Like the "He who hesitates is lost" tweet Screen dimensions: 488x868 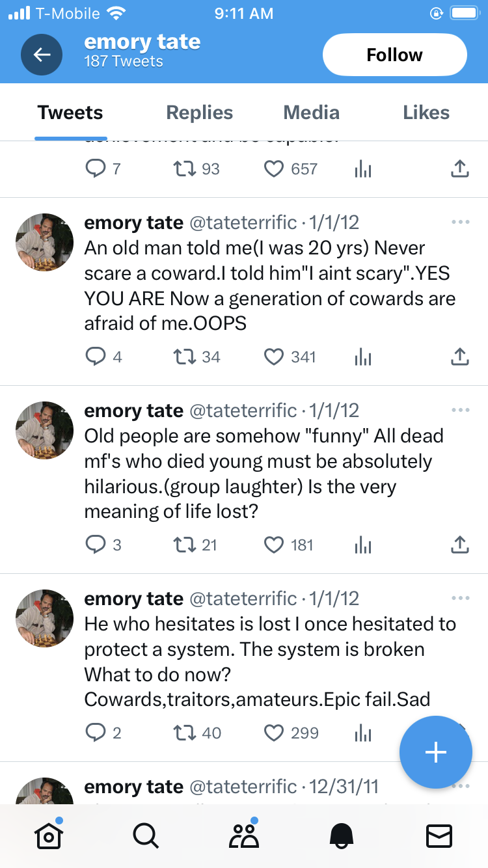pyautogui.click(x=274, y=733)
